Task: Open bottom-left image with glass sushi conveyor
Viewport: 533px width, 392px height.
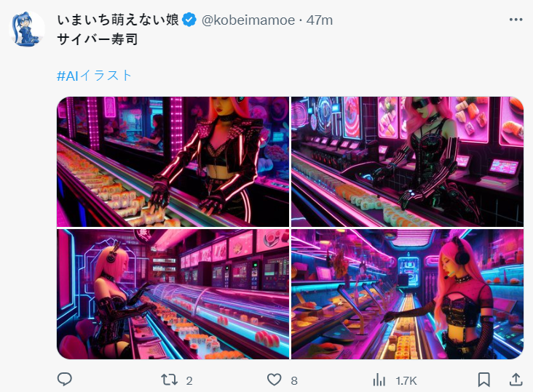Action: coord(173,294)
